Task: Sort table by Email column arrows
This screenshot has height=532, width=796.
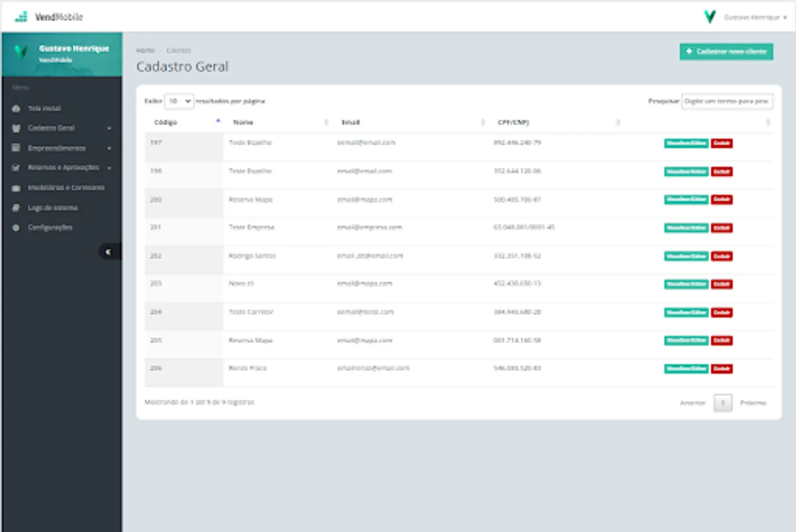Action: (x=483, y=122)
